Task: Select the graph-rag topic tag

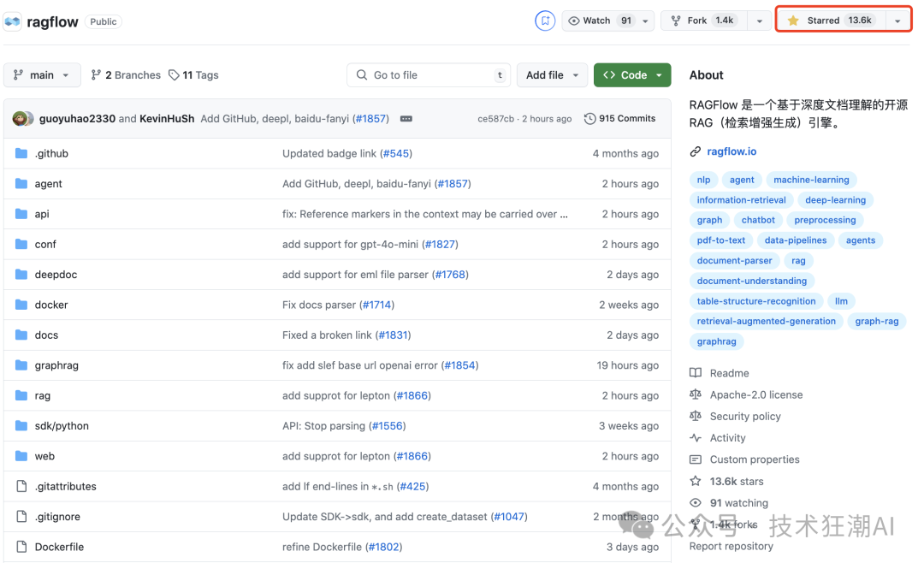Action: pos(876,321)
